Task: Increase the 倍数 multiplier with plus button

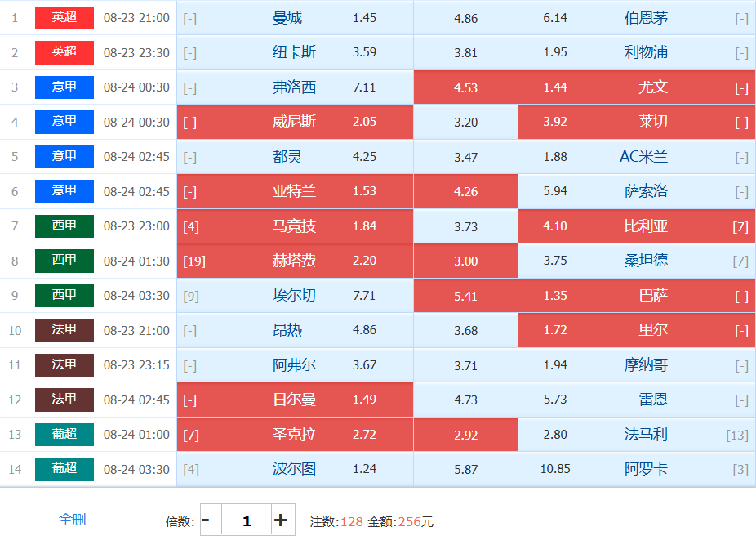Action: 283,520
